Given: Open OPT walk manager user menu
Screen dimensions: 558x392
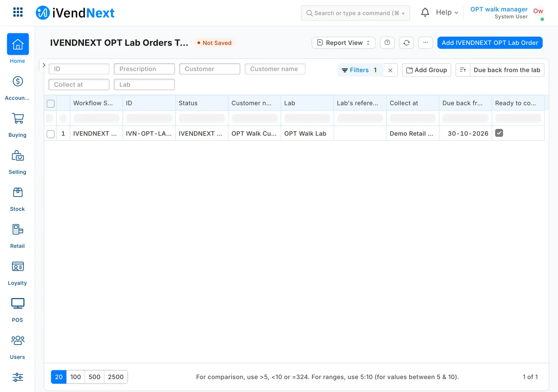Looking at the screenshot, I should coord(506,13).
